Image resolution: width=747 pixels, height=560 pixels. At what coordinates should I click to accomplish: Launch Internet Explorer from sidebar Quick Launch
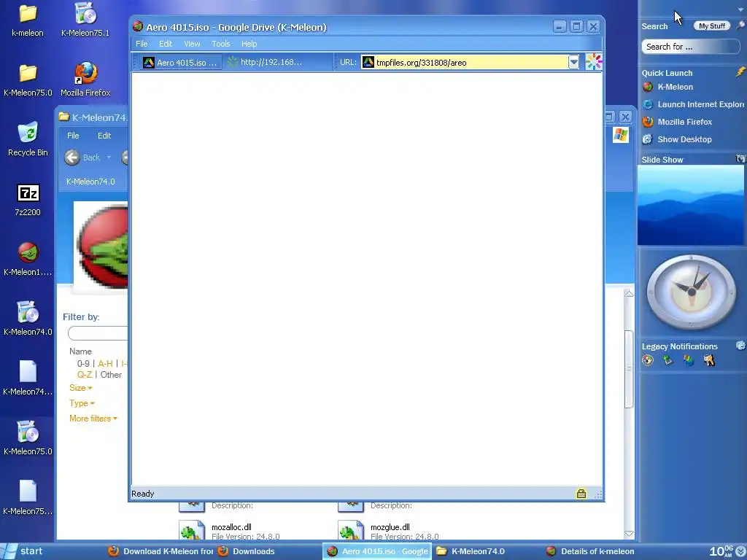(x=693, y=104)
